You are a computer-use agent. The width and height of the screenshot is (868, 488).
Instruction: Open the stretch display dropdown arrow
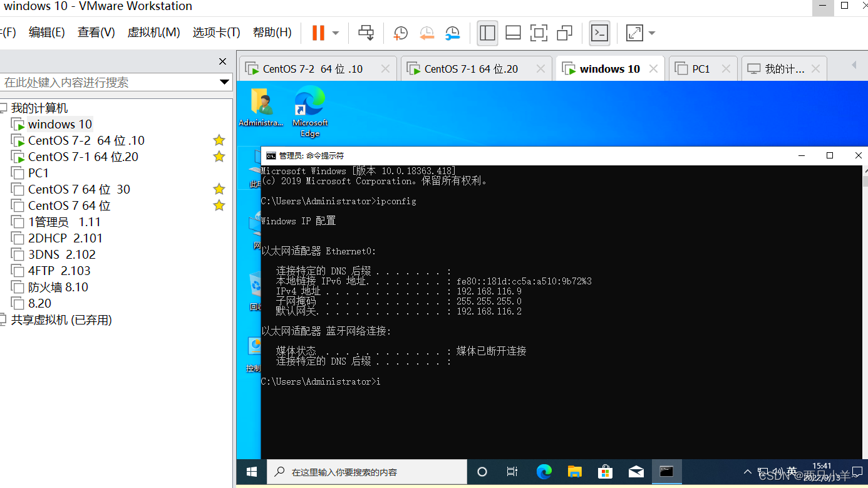point(652,33)
